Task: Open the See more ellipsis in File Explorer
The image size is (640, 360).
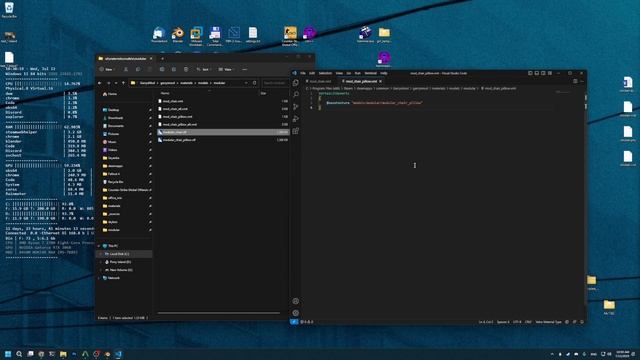Action: click(244, 70)
